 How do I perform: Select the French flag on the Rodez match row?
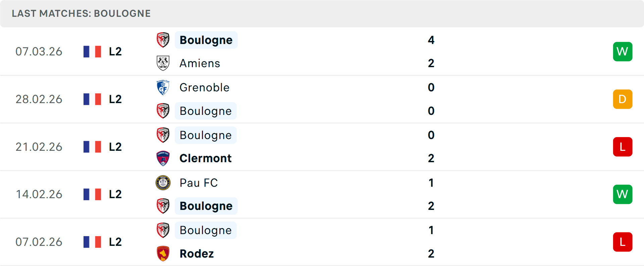tap(93, 242)
